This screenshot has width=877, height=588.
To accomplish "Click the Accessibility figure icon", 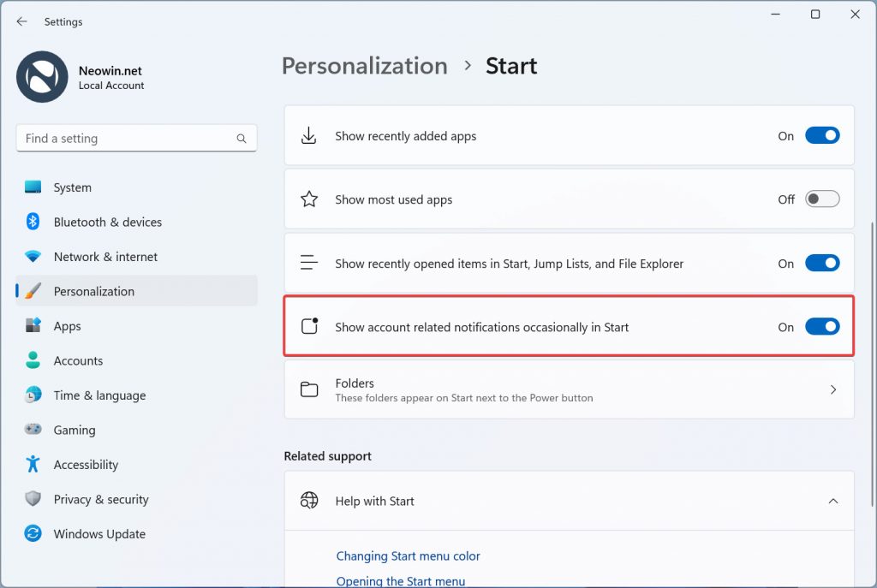I will [x=33, y=464].
